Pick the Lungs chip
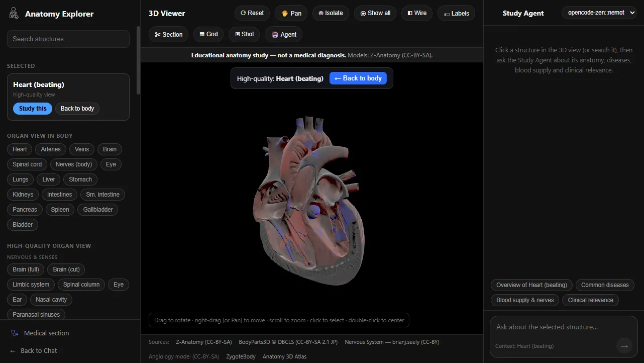 [x=21, y=179]
